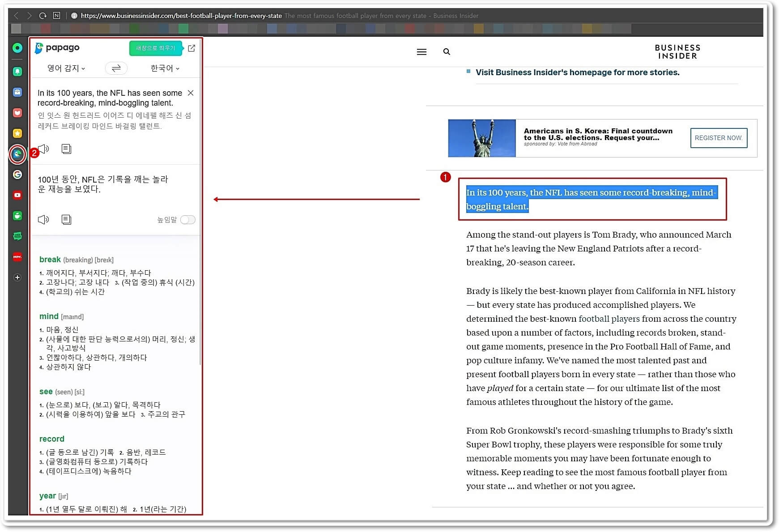Select the Papago parrot icon in the sidebar

(17, 154)
